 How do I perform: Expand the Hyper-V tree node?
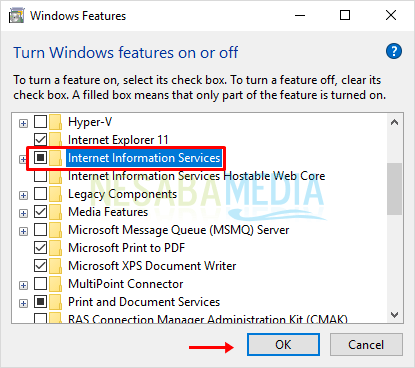click(23, 124)
